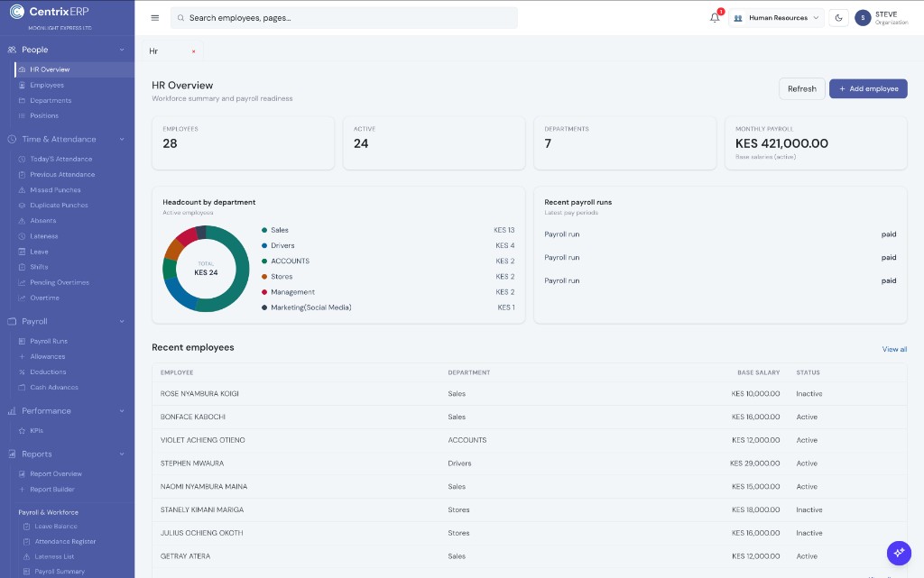Click the Sales green legend dot
This screenshot has width=924, height=578.
(264, 230)
